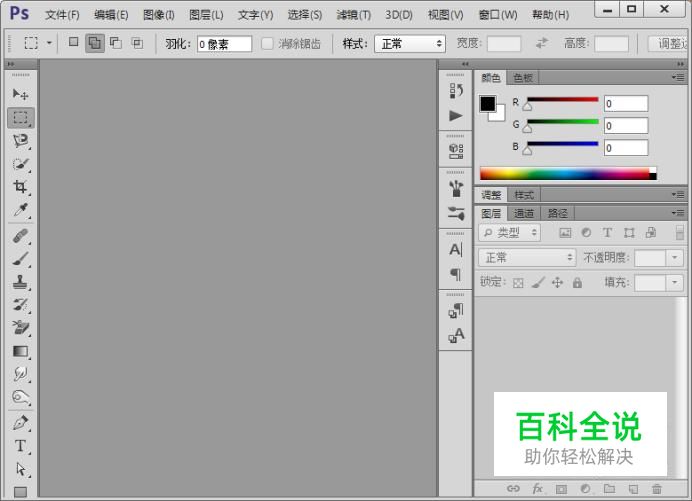The width and height of the screenshot is (692, 501).
Task: Click the link layers icon
Action: click(x=513, y=489)
